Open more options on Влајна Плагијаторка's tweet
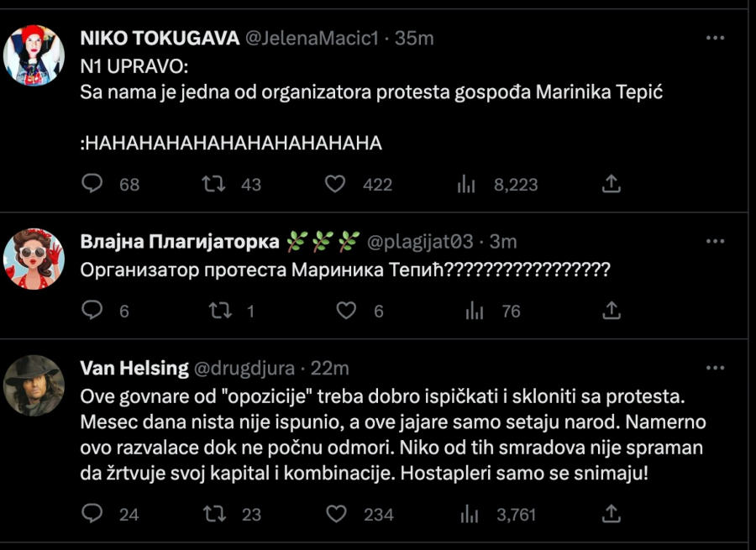This screenshot has width=756, height=550. 715,242
